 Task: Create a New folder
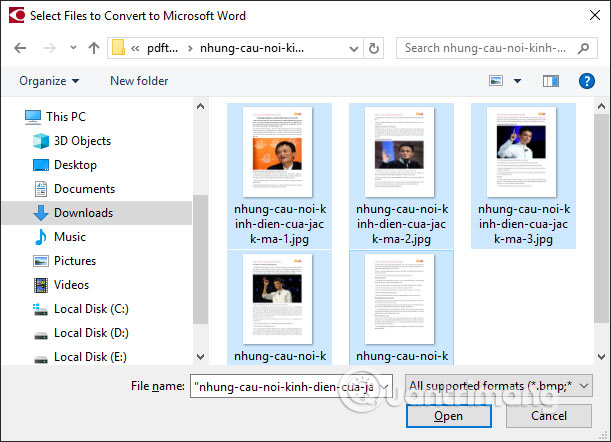click(x=139, y=81)
